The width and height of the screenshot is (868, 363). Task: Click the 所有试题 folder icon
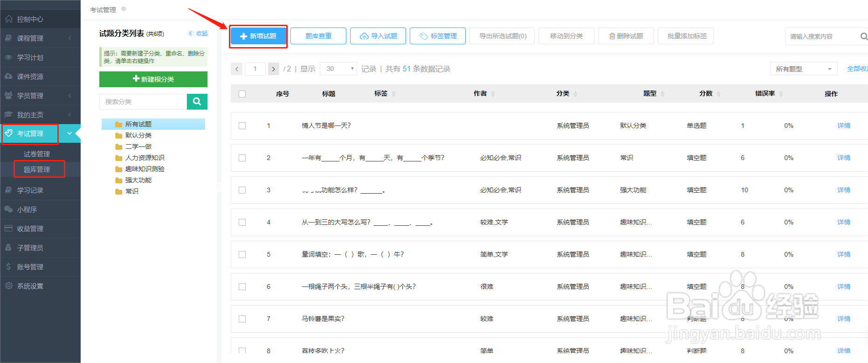point(118,124)
